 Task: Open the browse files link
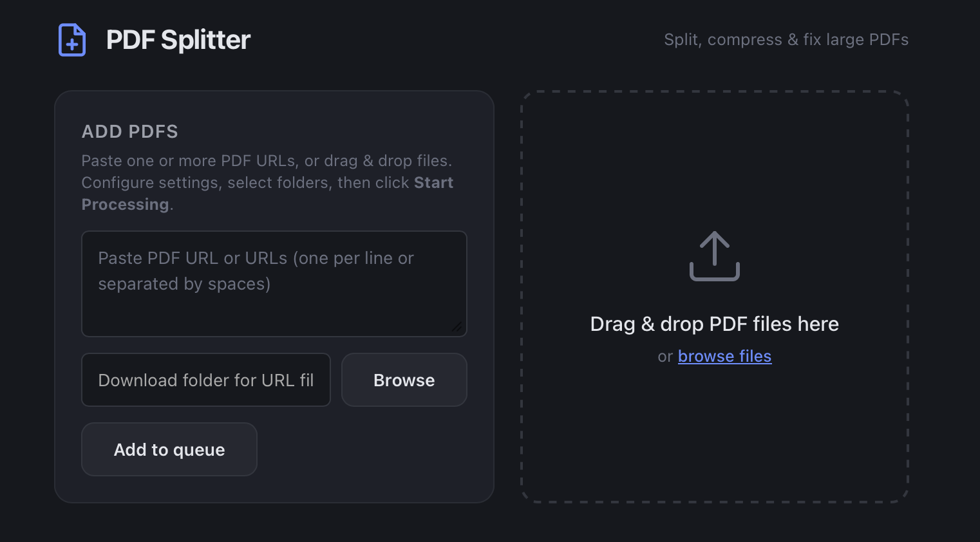724,356
